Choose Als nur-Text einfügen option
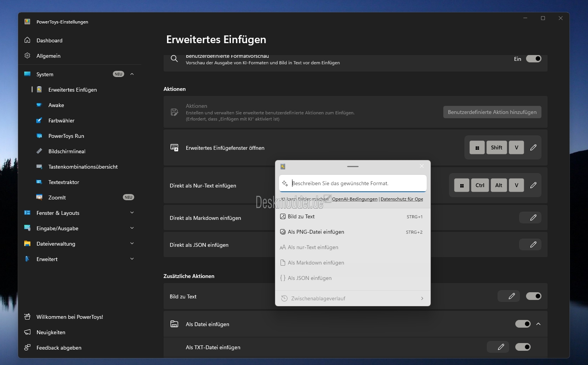The width and height of the screenshot is (588, 365). pos(353,247)
